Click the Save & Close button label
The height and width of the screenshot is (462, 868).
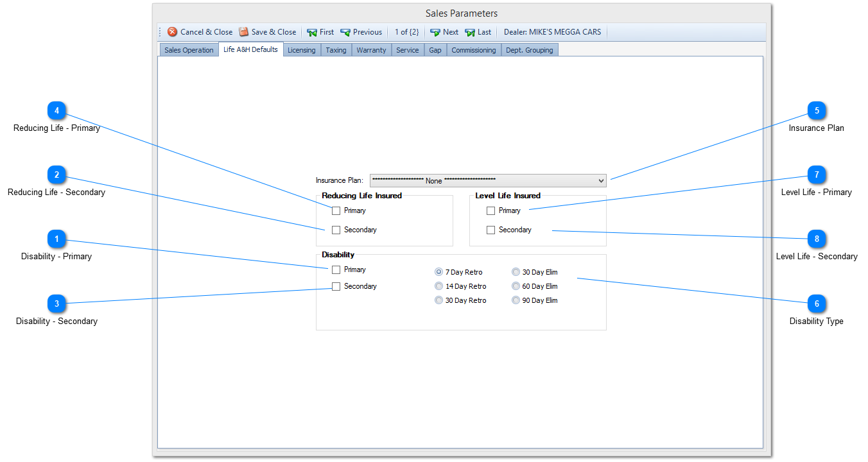pyautogui.click(x=273, y=32)
